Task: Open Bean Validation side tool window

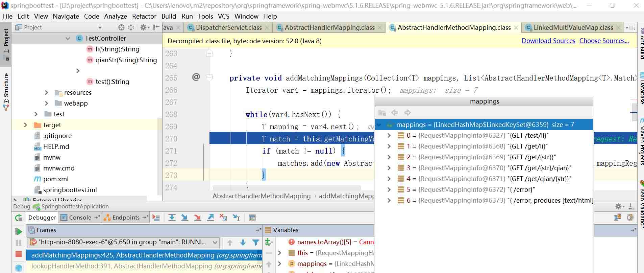Action: coord(641,205)
